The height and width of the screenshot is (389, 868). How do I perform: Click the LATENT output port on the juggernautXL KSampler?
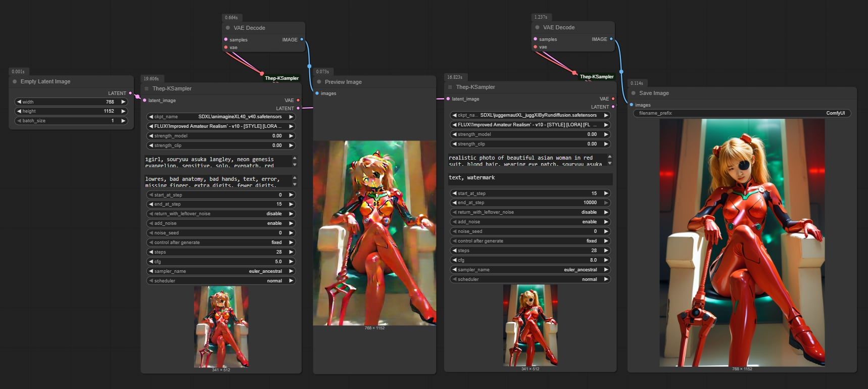613,107
